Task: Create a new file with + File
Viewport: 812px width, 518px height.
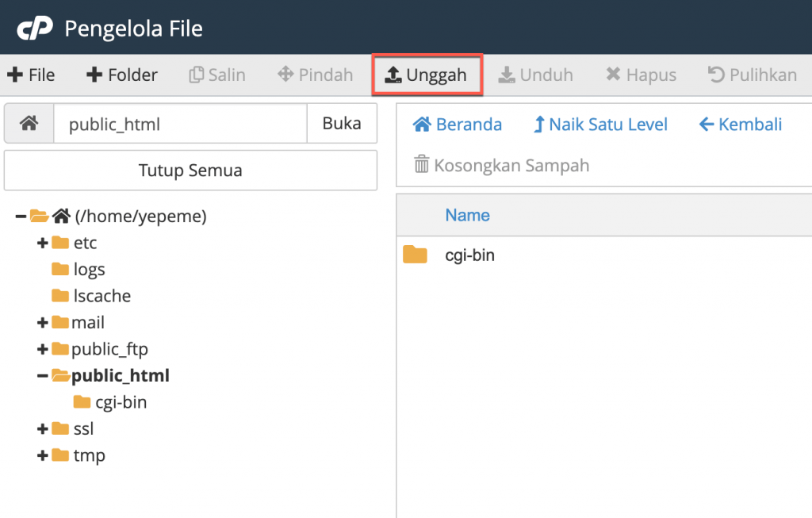Action: (x=31, y=75)
